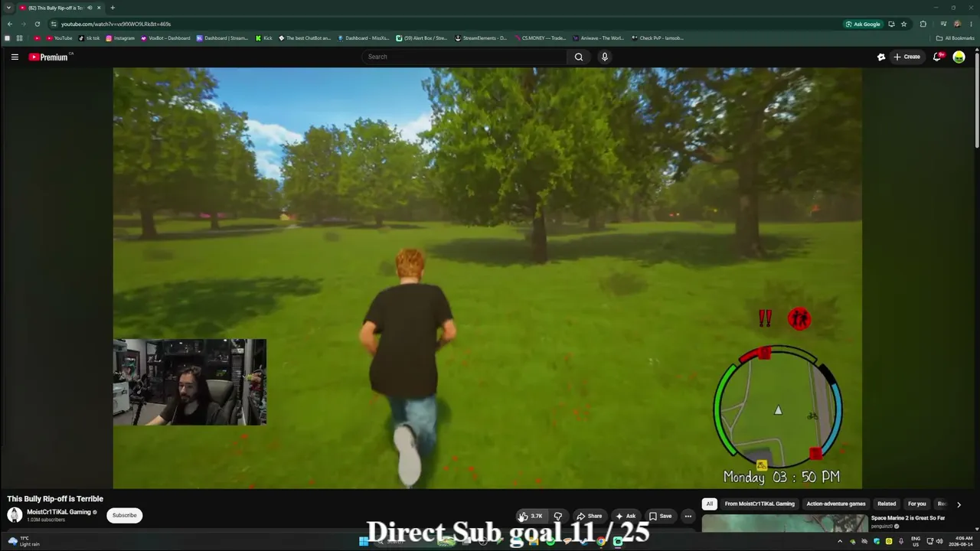Select the Related chip
Screen dimensions: 980x551
(x=887, y=504)
